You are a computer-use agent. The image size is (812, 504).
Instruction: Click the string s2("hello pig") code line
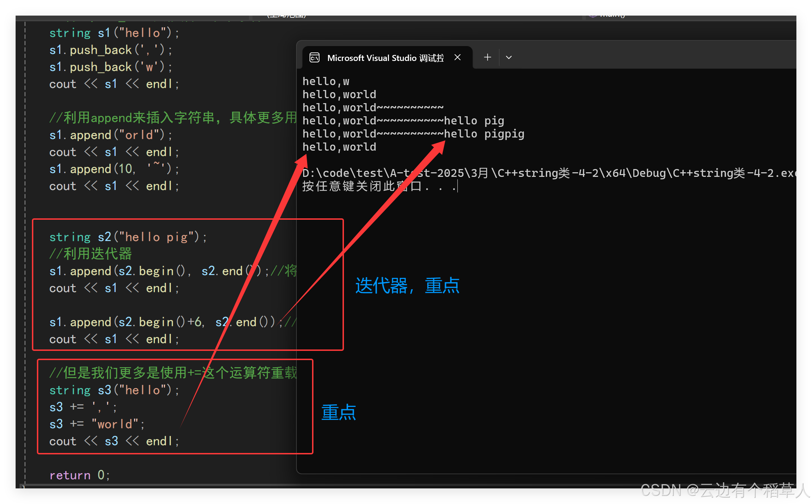(x=128, y=237)
